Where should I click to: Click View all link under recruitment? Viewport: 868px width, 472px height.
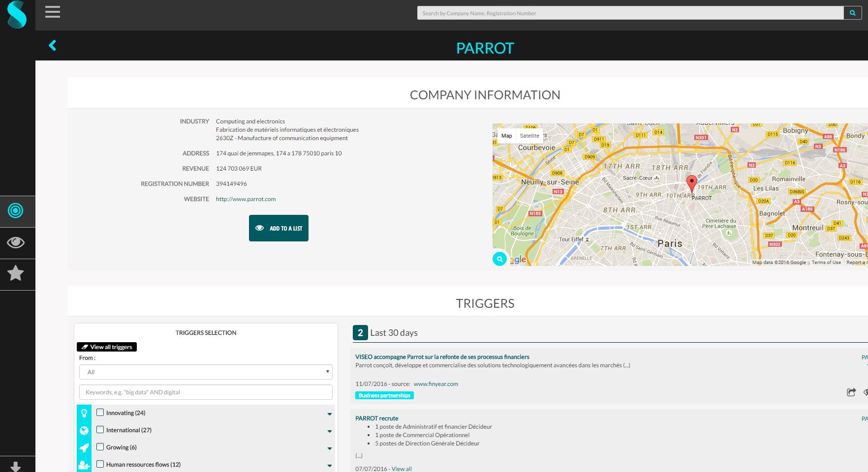point(402,469)
